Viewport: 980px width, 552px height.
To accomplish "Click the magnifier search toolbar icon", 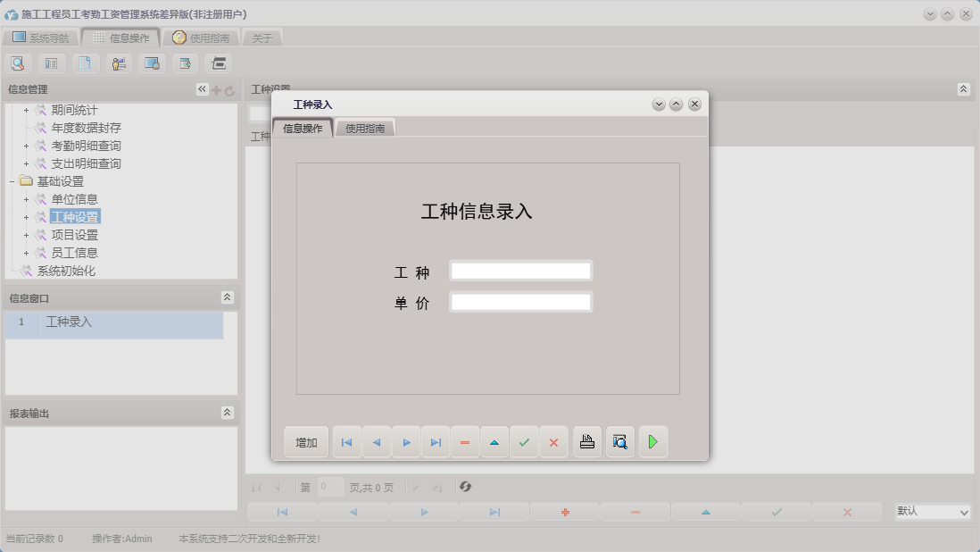I will (x=18, y=63).
